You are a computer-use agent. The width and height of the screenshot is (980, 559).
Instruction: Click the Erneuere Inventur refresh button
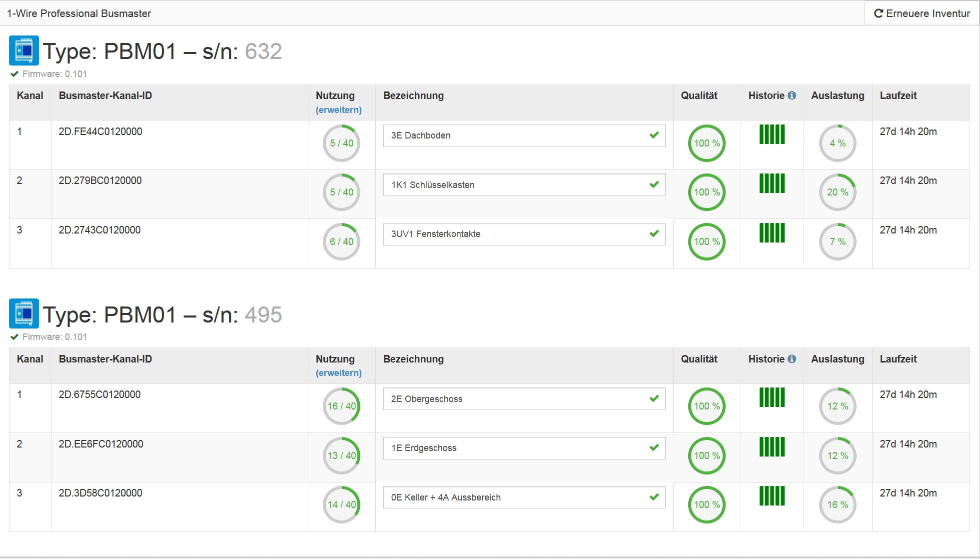pos(922,13)
